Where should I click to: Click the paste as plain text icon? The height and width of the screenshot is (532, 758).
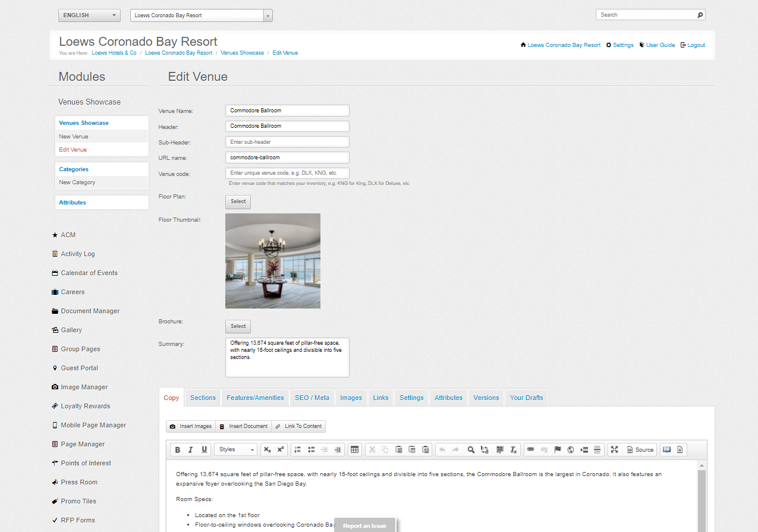412,450
